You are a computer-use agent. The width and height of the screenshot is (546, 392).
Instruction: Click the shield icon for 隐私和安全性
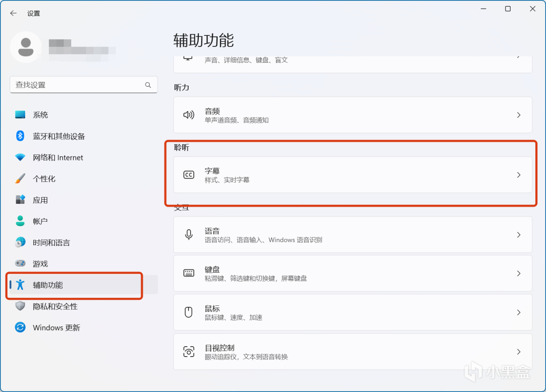(20, 306)
